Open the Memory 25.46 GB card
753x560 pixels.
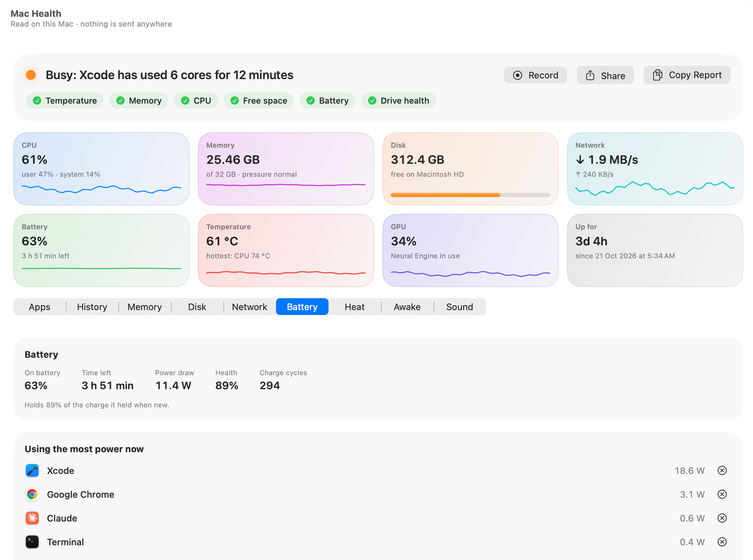(286, 169)
